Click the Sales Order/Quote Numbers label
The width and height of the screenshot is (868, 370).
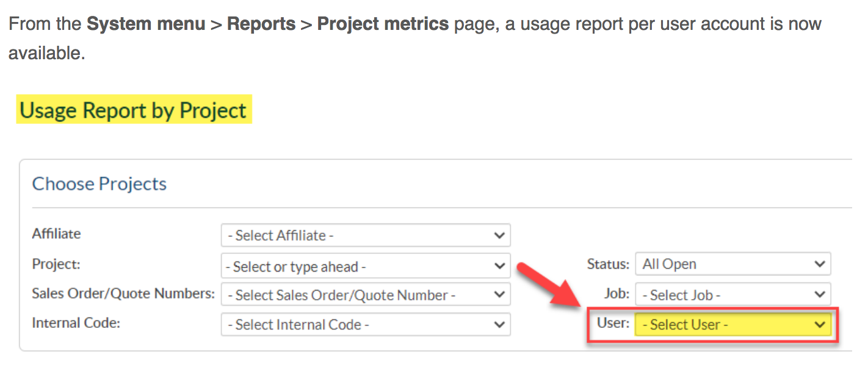click(123, 293)
